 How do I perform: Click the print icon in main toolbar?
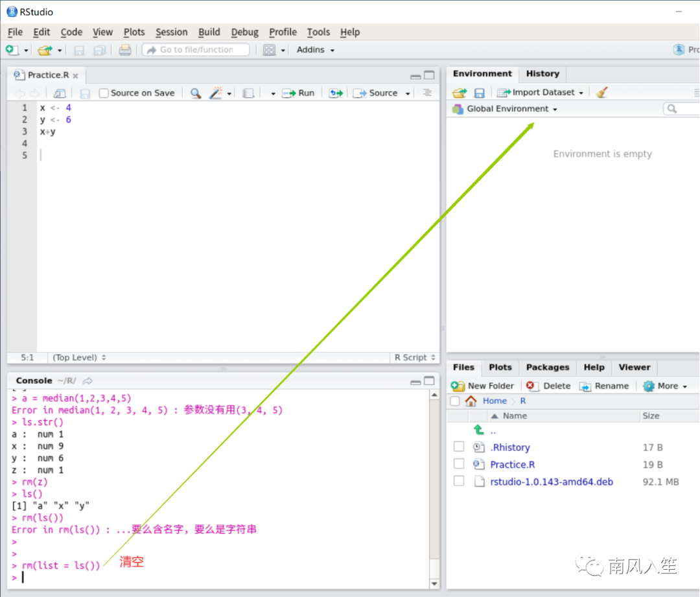125,50
